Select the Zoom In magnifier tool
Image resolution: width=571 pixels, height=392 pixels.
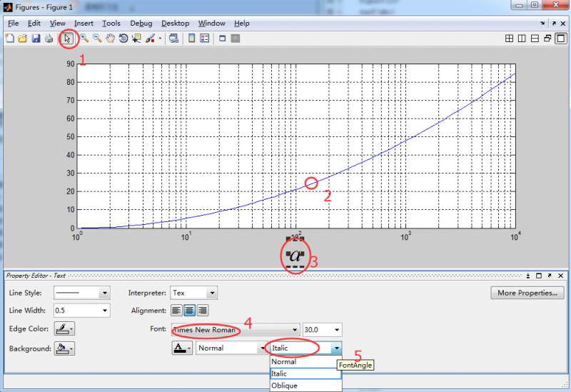point(84,39)
